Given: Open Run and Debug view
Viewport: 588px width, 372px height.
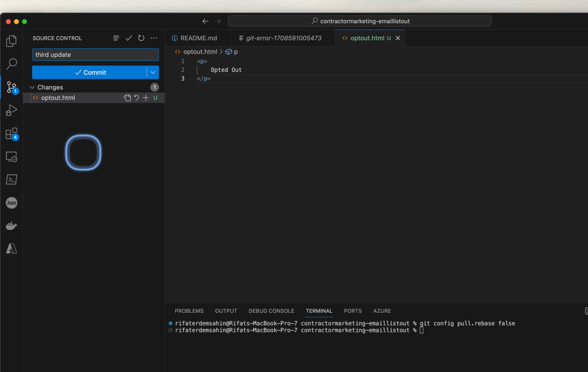Looking at the screenshot, I should [11, 110].
